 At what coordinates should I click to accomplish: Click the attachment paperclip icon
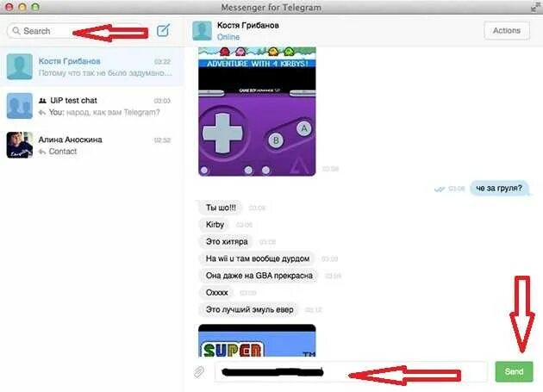coord(199,372)
